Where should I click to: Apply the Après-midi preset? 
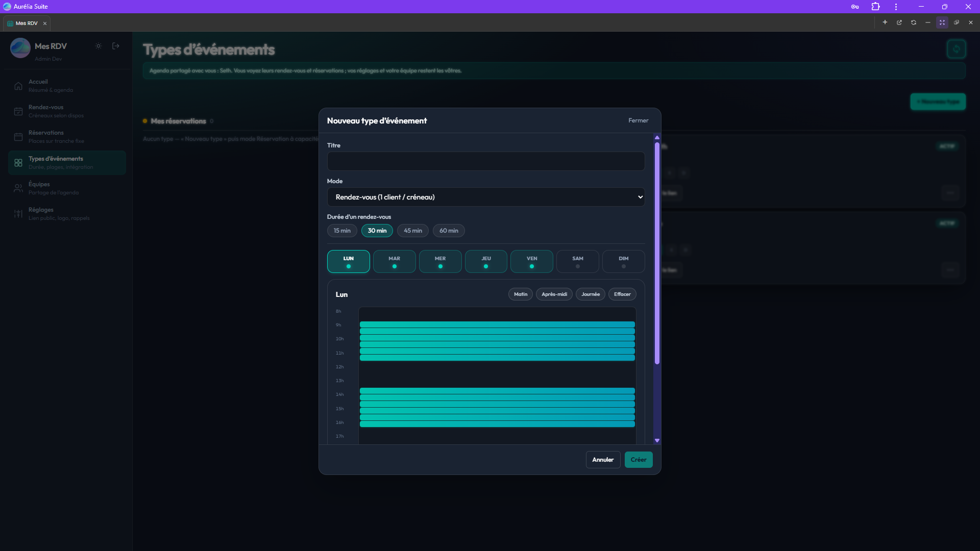554,294
